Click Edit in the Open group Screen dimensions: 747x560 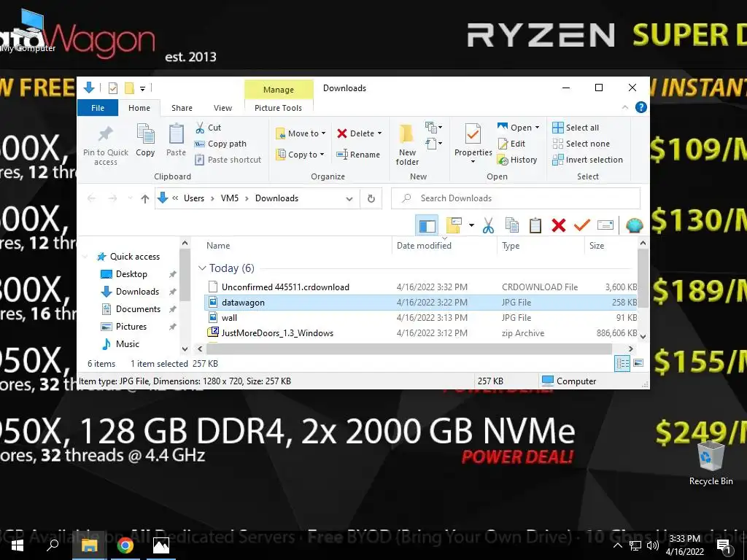click(x=511, y=144)
